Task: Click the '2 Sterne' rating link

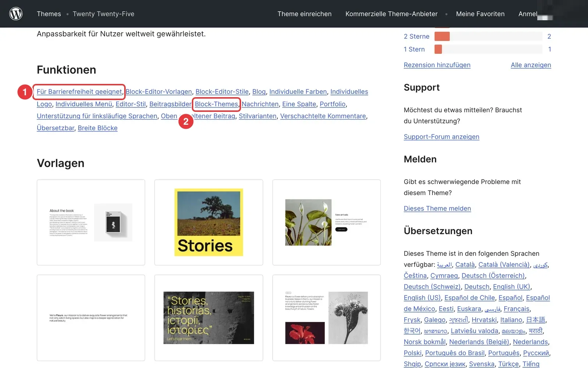Action: (x=416, y=36)
